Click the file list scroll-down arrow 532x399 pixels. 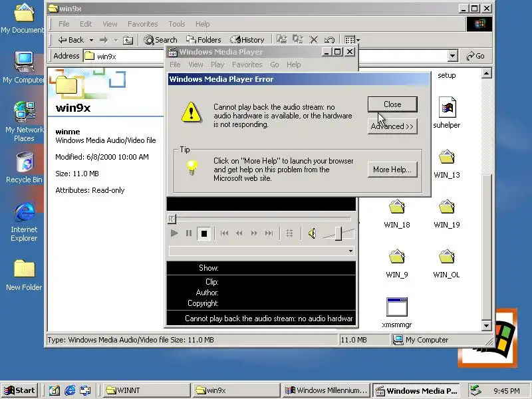point(486,326)
